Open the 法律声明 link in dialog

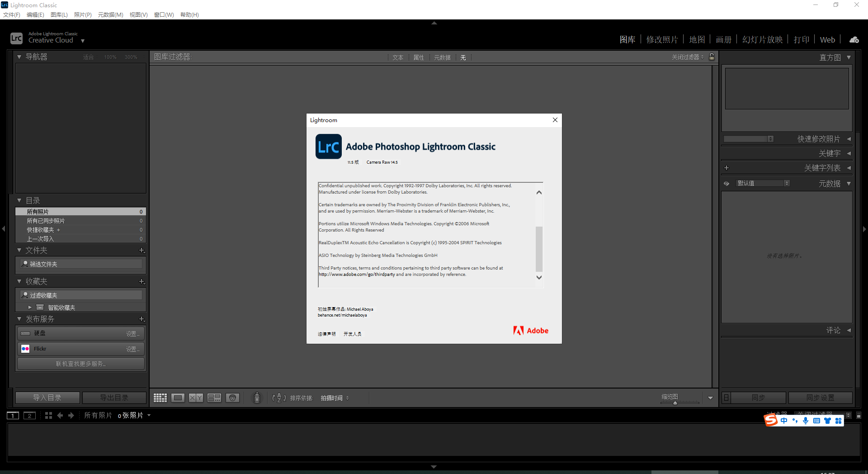click(x=326, y=334)
